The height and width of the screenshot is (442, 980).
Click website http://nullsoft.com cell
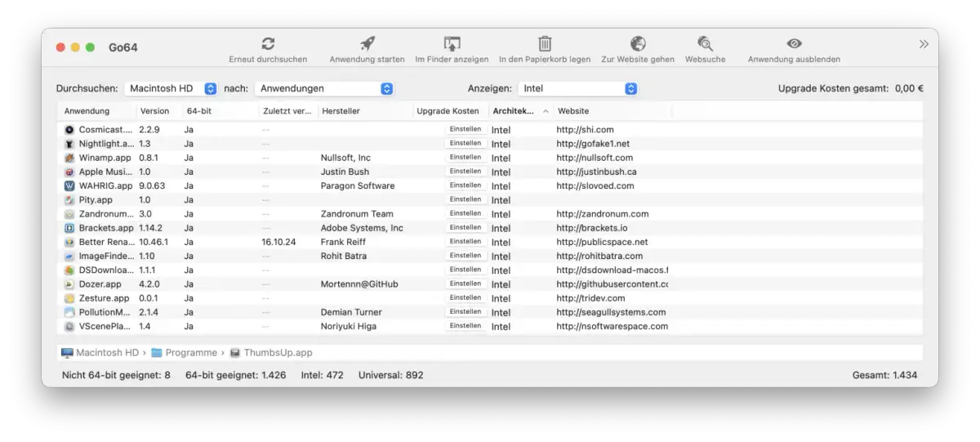coord(595,158)
